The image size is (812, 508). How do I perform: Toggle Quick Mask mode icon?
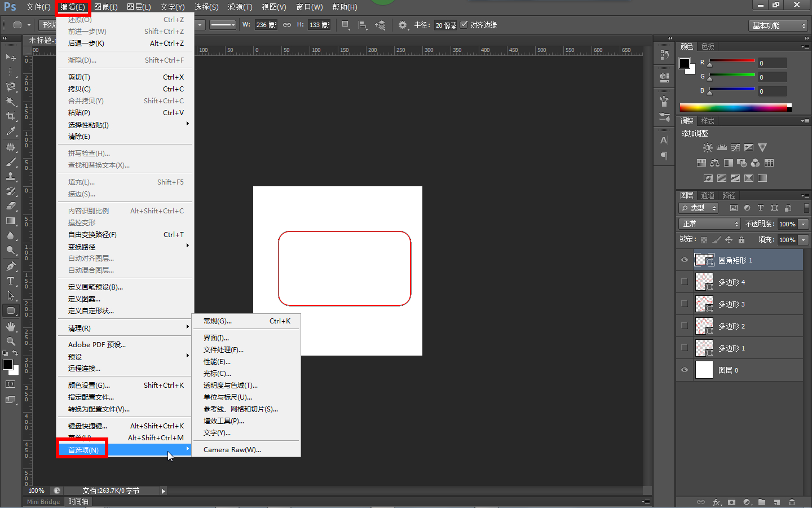coord(11,384)
